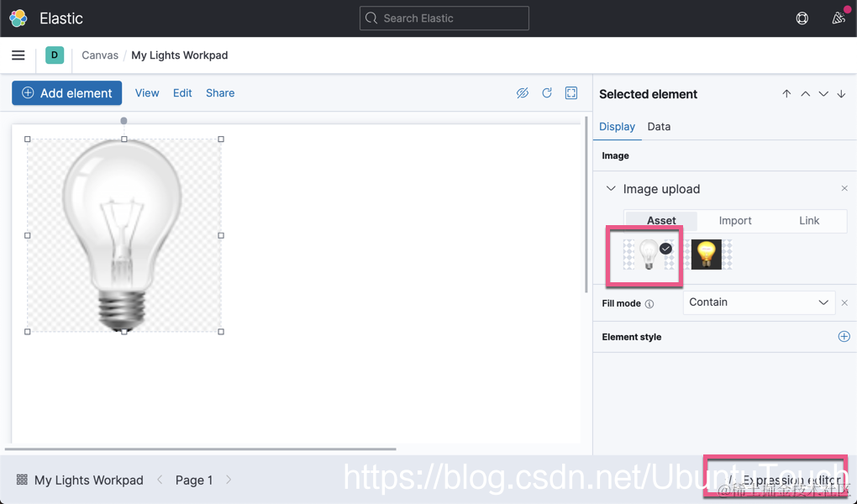Click the Element style label

tap(631, 337)
